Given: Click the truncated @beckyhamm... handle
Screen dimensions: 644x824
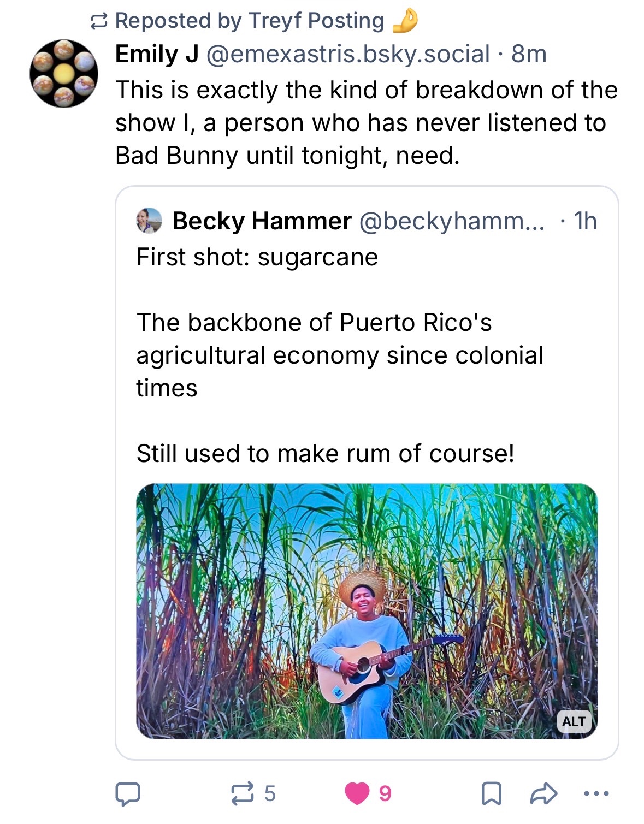Looking at the screenshot, I should pos(451,221).
